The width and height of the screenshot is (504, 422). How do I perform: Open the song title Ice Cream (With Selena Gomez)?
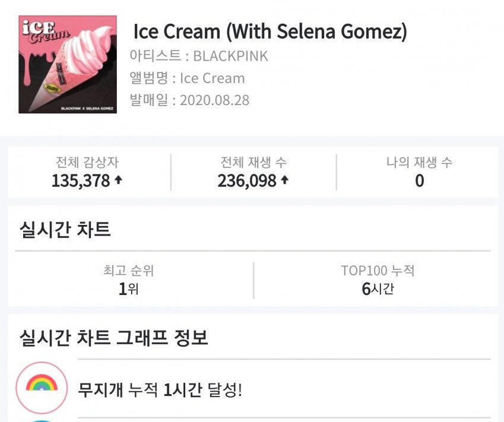coord(270,31)
